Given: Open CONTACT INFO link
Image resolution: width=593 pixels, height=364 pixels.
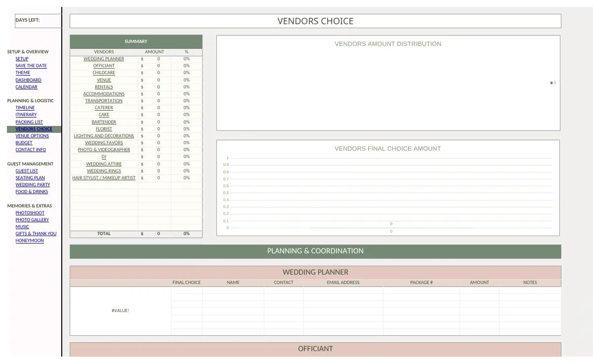Looking at the screenshot, I should [31, 150].
